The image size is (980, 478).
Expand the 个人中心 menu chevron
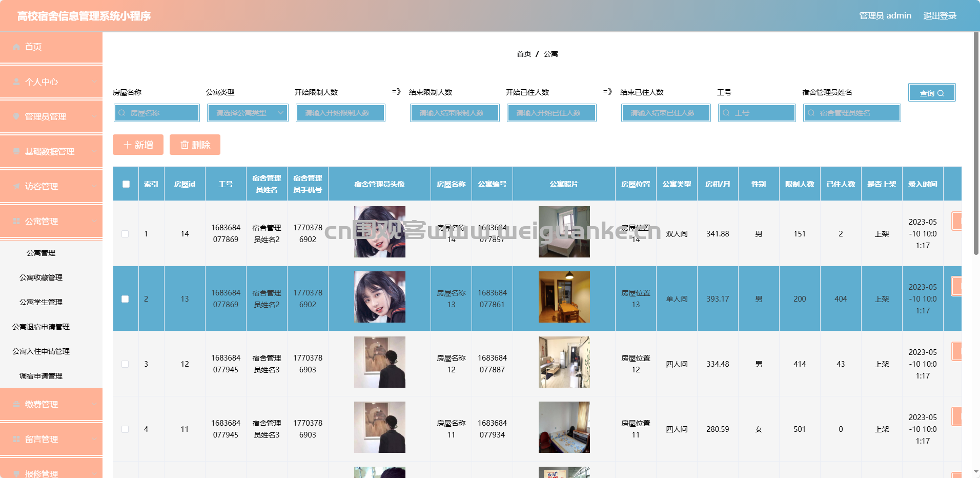[94, 82]
